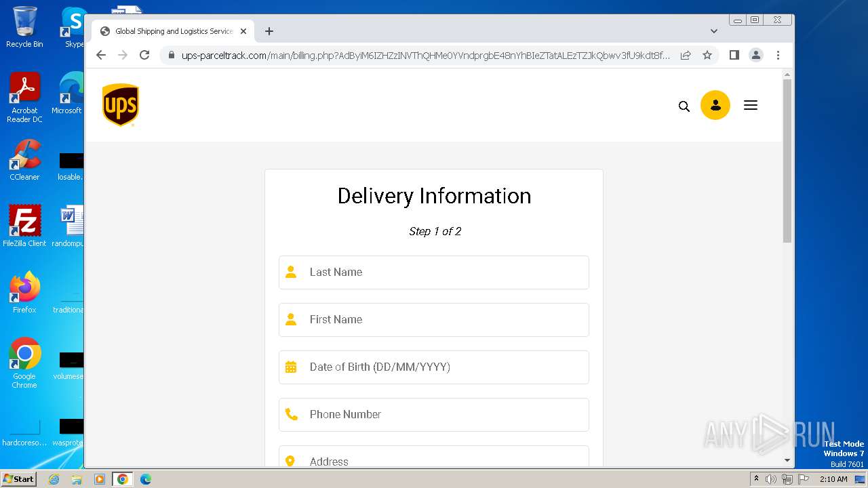868x488 pixels.
Task: Open the Start menu
Action: (x=19, y=479)
